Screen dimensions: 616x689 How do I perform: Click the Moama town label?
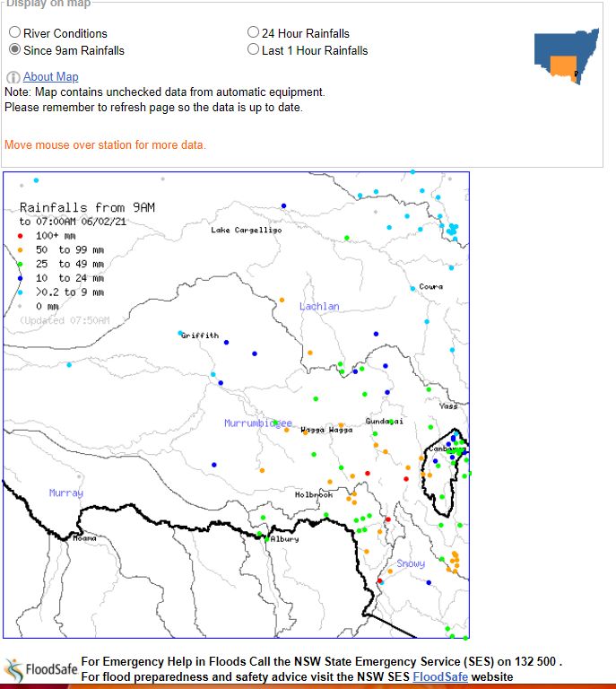(x=84, y=538)
